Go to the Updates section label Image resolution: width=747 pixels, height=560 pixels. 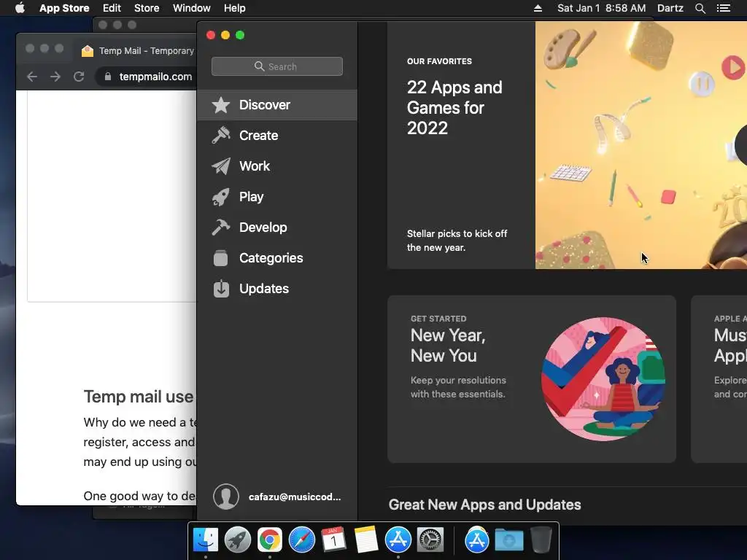coord(264,289)
